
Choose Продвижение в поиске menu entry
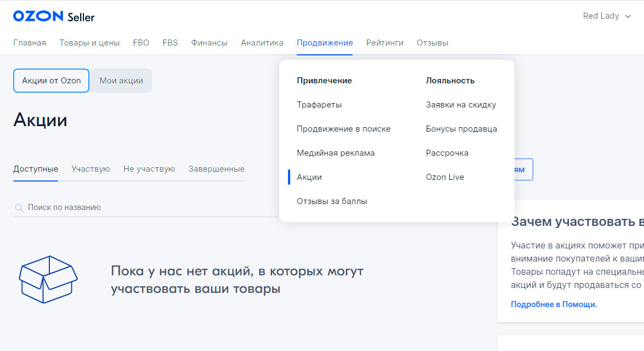click(x=344, y=129)
